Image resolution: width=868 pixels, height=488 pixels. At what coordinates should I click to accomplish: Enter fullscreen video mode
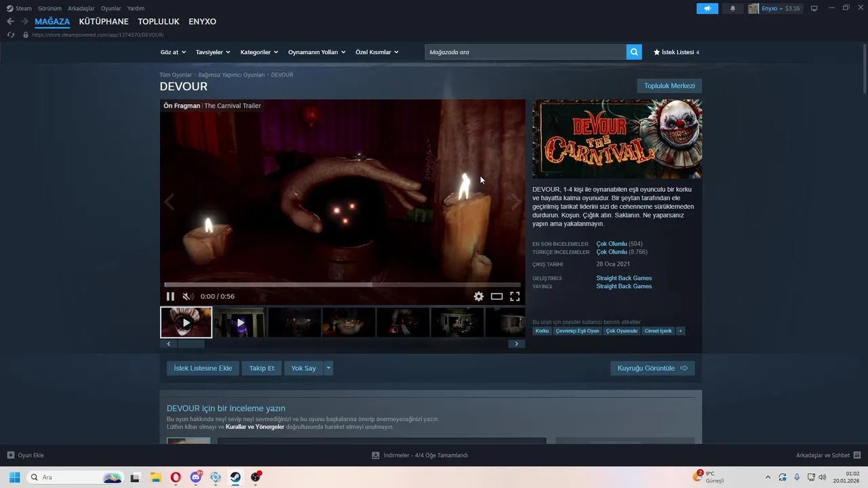click(x=515, y=296)
